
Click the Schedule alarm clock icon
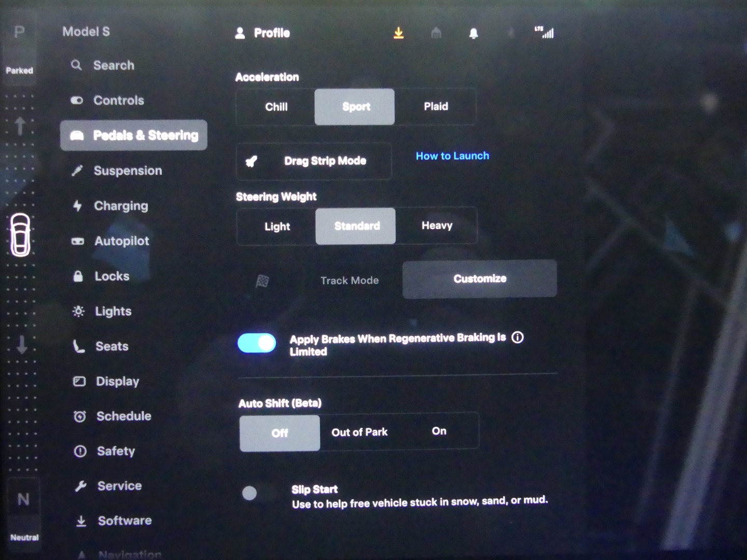80,416
